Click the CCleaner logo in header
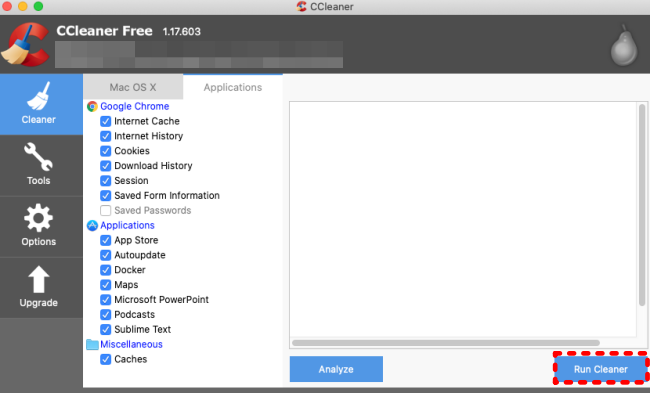The width and height of the screenshot is (650, 393). point(25,45)
